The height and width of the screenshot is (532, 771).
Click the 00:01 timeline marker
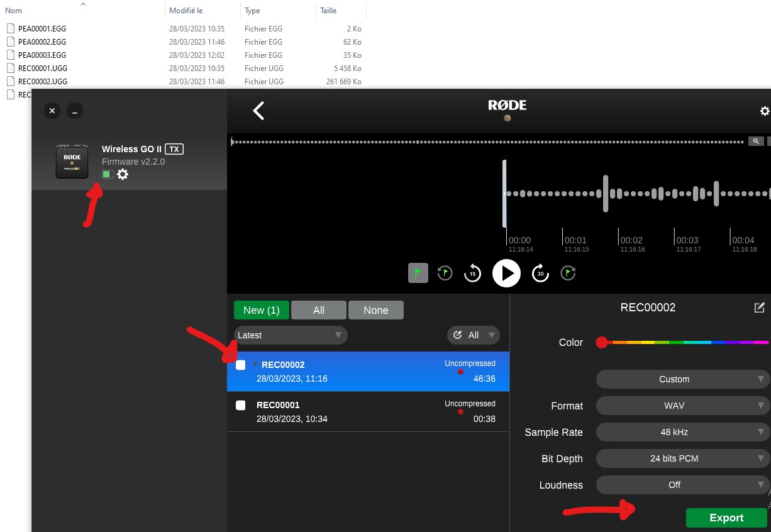click(575, 240)
